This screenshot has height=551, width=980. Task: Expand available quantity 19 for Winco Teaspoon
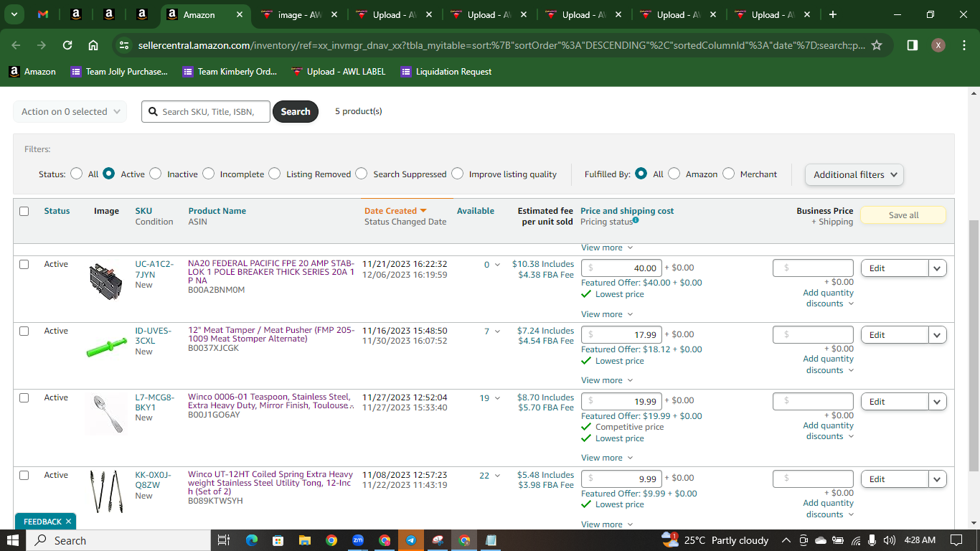point(490,398)
